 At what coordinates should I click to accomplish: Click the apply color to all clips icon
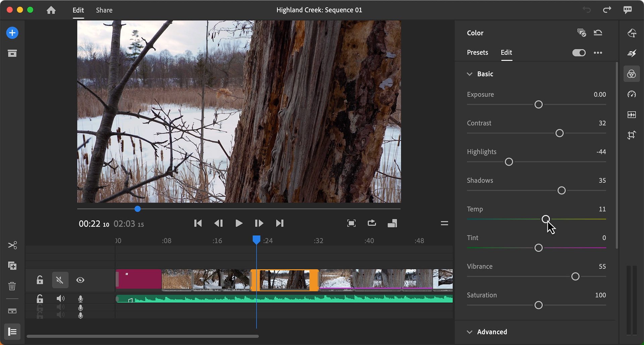[x=582, y=33]
